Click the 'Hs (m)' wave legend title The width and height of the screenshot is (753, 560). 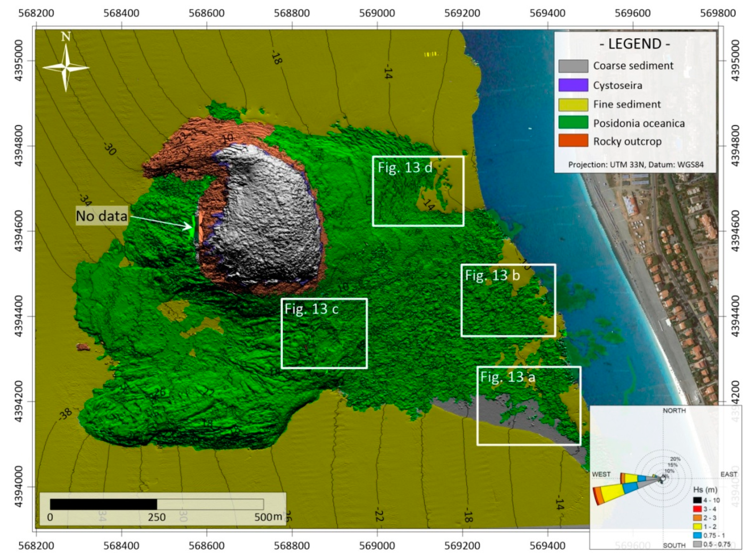pyautogui.click(x=705, y=490)
